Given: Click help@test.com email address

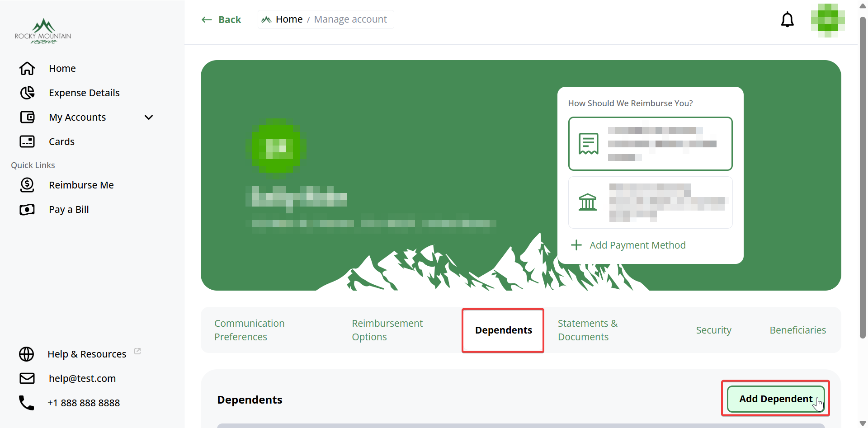Looking at the screenshot, I should (82, 378).
